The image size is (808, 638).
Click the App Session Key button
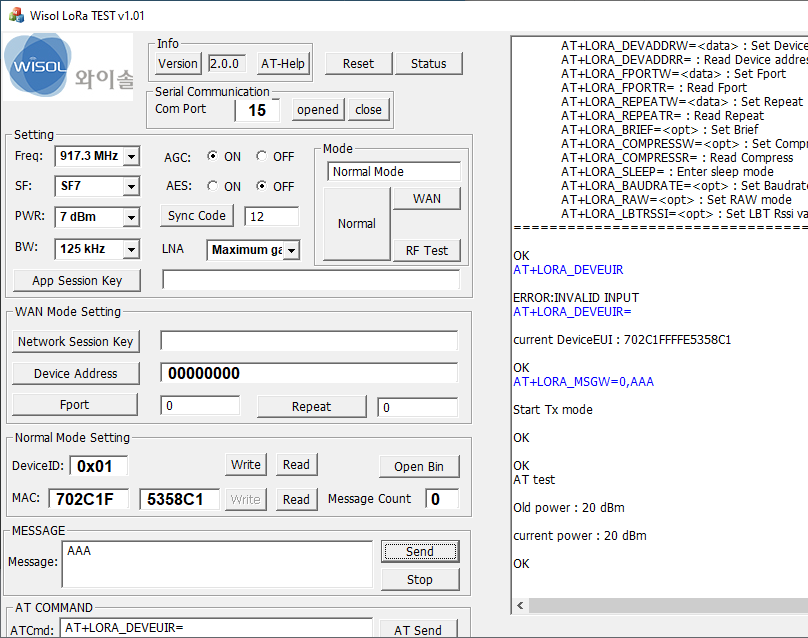tap(77, 281)
